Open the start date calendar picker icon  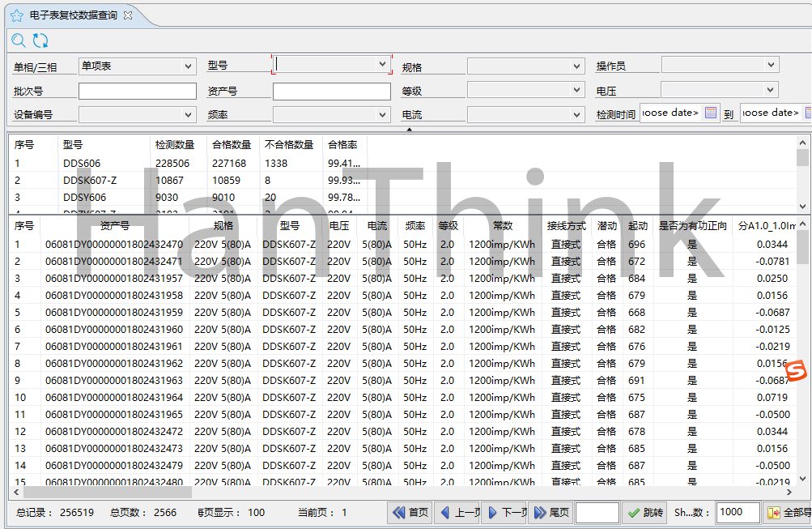pos(711,113)
